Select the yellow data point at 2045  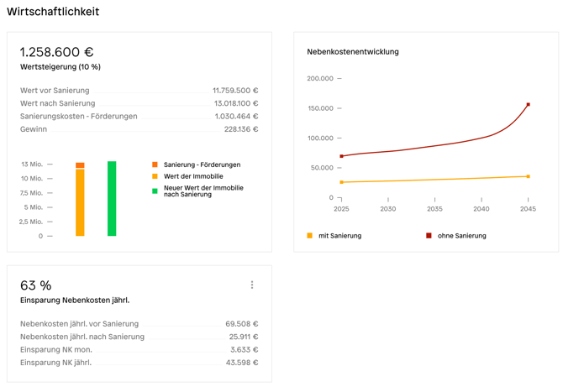[x=528, y=176]
